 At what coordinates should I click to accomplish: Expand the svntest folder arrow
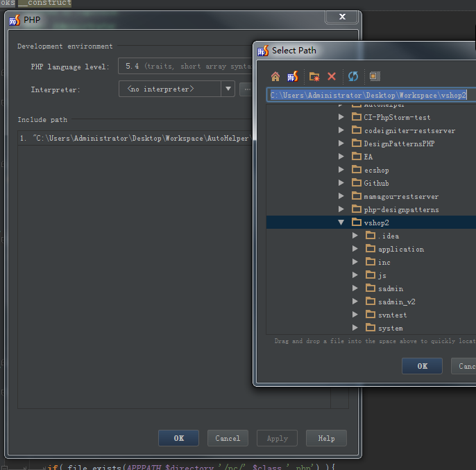[x=355, y=315]
